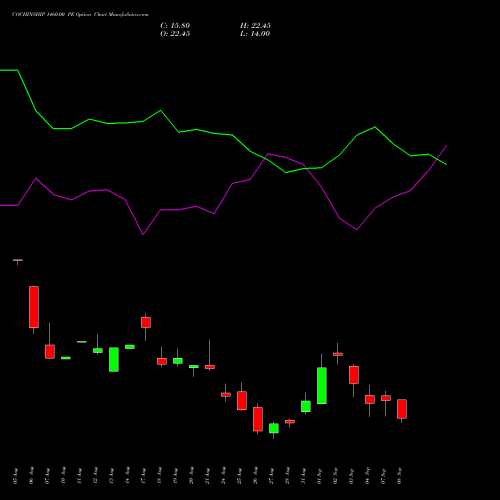Click the 20 Aug date label
The height and width of the screenshot is (500, 500).
pyautogui.click(x=191, y=476)
